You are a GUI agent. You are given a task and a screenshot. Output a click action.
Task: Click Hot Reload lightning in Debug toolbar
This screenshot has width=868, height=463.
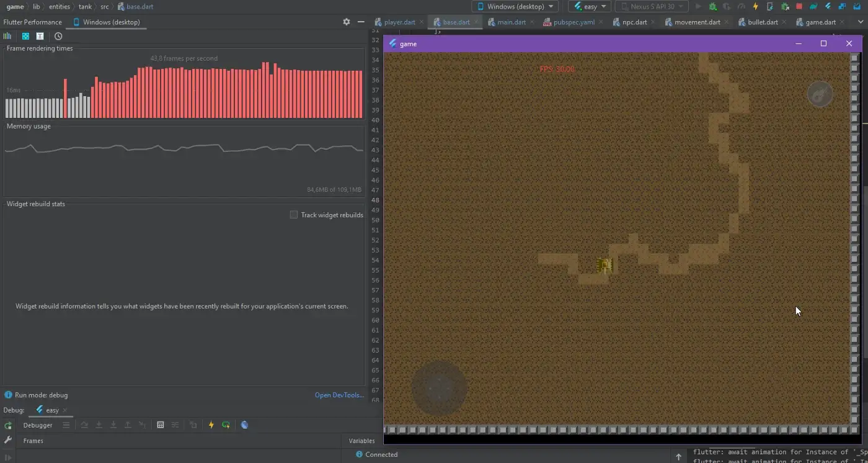[x=211, y=425]
